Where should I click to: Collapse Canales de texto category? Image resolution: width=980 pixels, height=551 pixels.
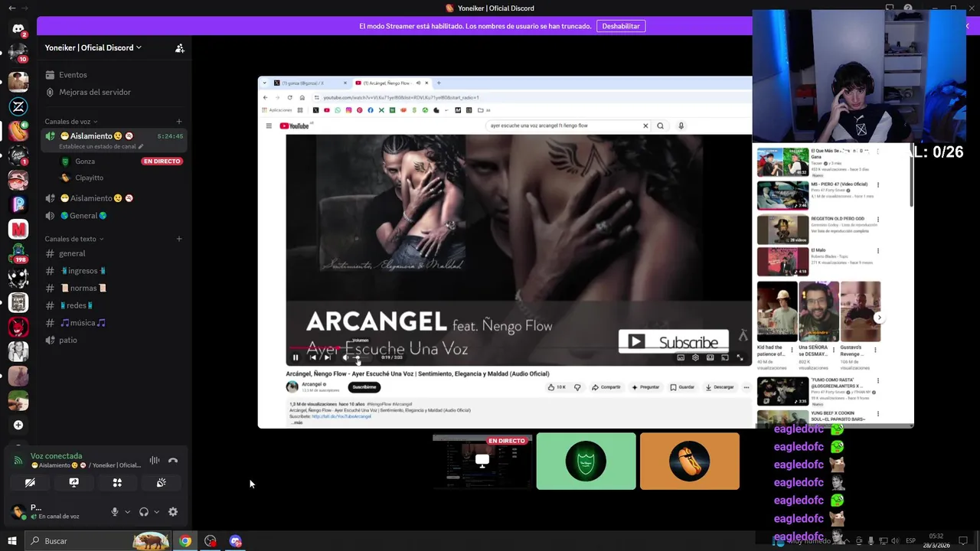[74, 239]
